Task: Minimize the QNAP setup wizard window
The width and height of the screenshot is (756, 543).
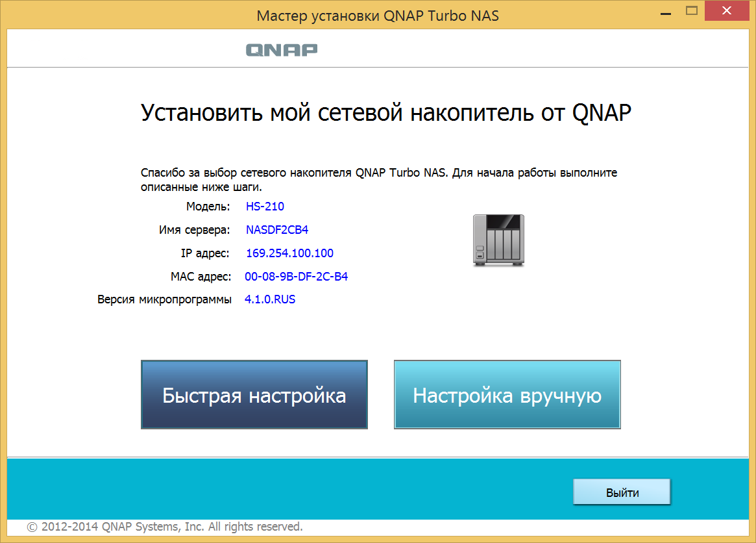Action: (665, 11)
